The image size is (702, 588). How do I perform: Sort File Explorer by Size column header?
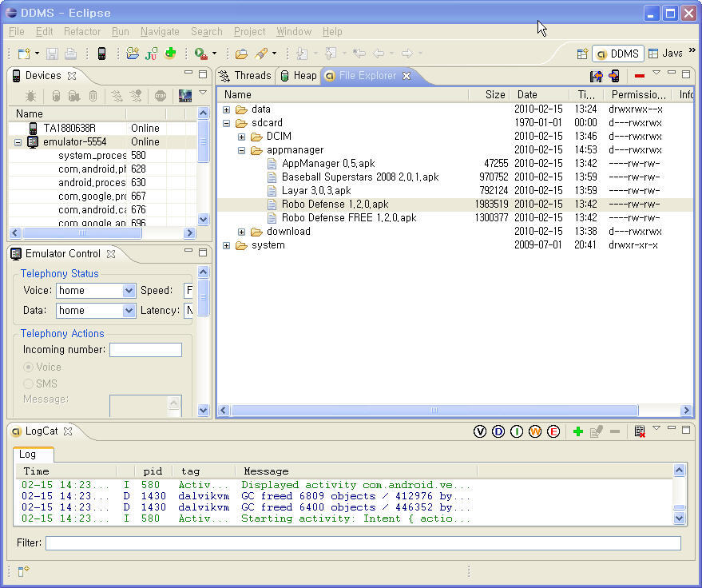pos(489,95)
